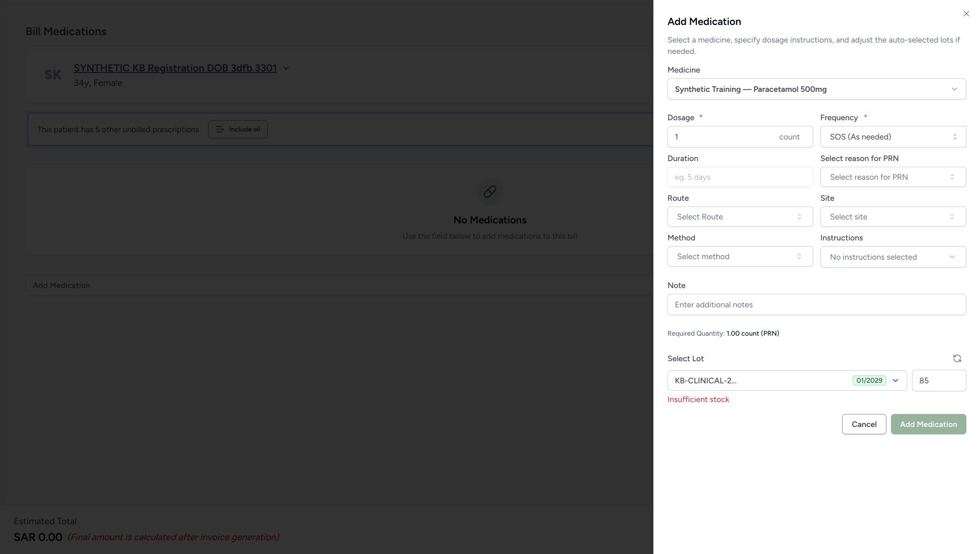Open the Select method dropdown
The width and height of the screenshot is (980, 554).
(x=740, y=256)
